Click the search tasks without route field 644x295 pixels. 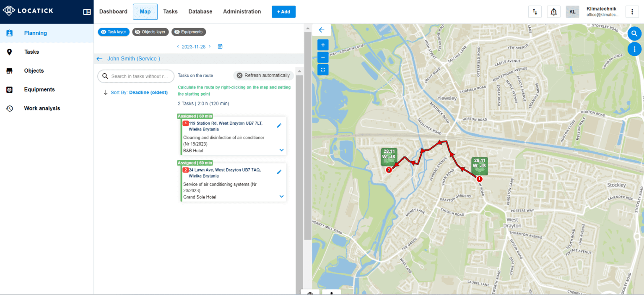click(136, 76)
